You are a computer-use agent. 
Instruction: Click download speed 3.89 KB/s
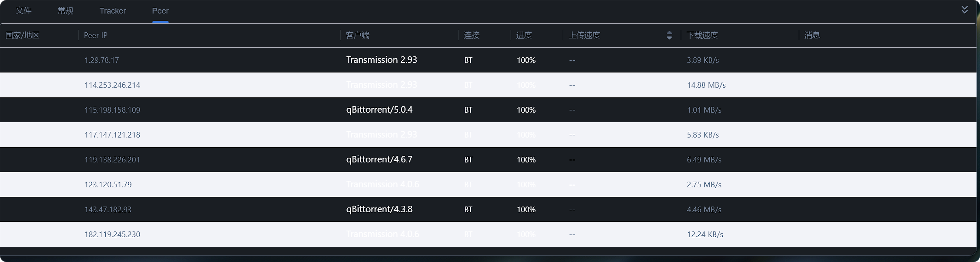tap(703, 60)
